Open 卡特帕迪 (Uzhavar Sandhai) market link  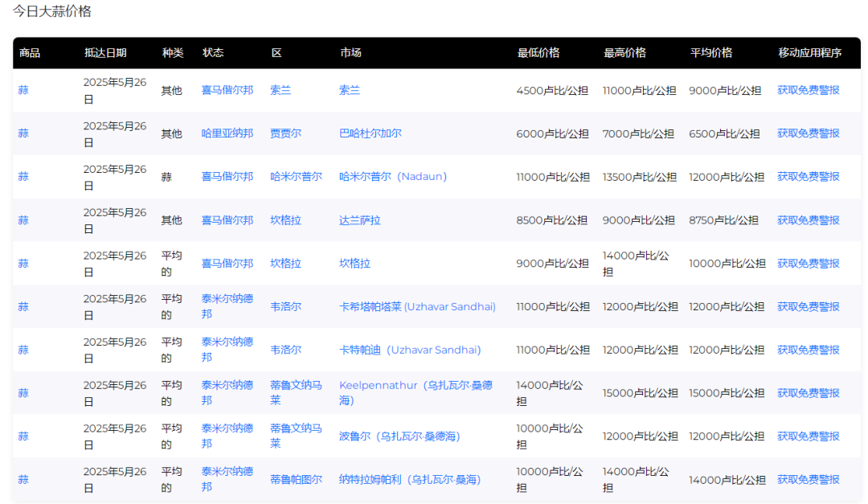coord(410,350)
